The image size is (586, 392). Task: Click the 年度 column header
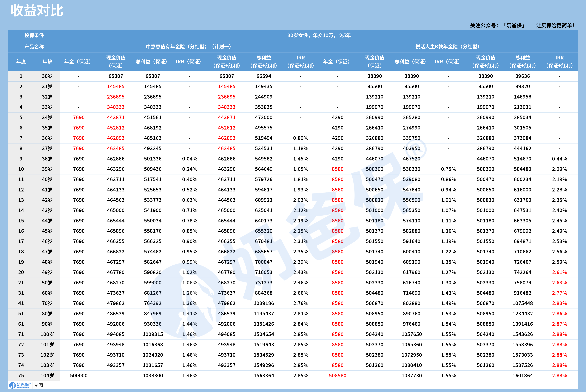point(21,61)
